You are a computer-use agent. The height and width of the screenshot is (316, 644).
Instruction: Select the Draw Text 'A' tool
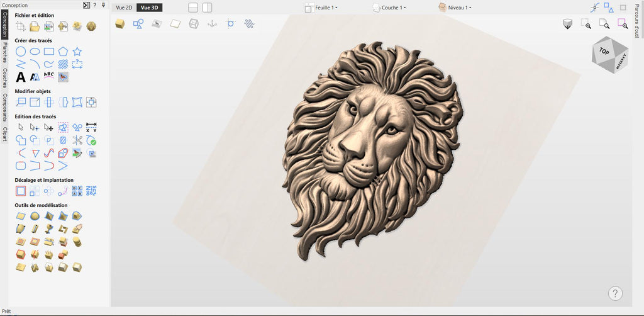point(21,77)
